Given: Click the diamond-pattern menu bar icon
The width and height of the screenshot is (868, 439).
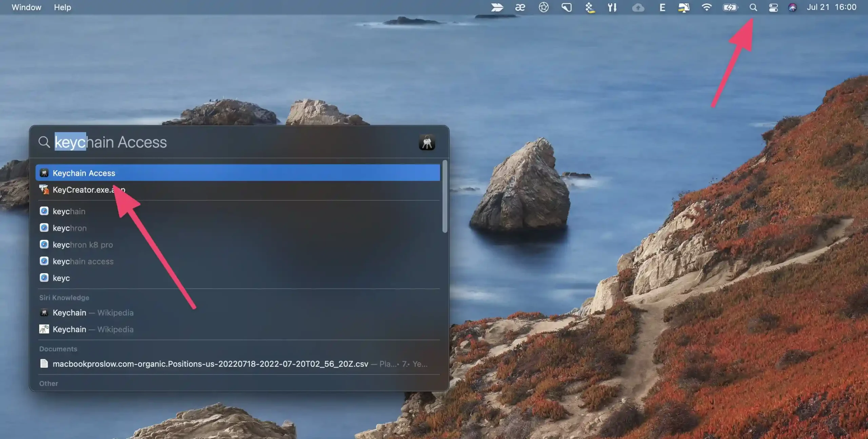Looking at the screenshot, I should [x=590, y=7].
